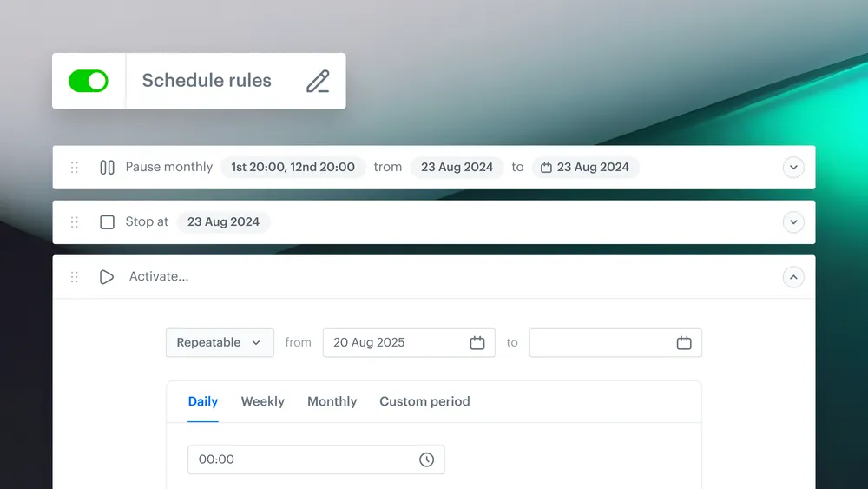Click the Pause monthly end date chip with calendar
The width and height of the screenshot is (868, 489).
click(x=586, y=168)
